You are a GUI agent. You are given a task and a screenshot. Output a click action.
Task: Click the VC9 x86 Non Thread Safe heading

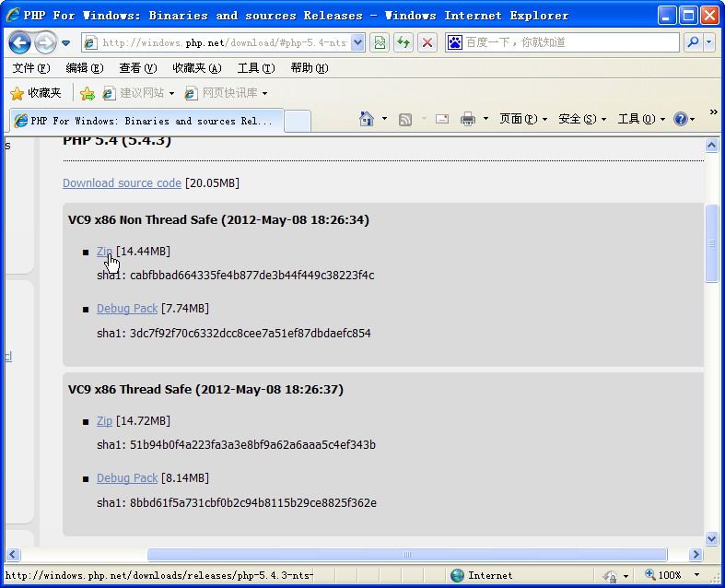[218, 219]
